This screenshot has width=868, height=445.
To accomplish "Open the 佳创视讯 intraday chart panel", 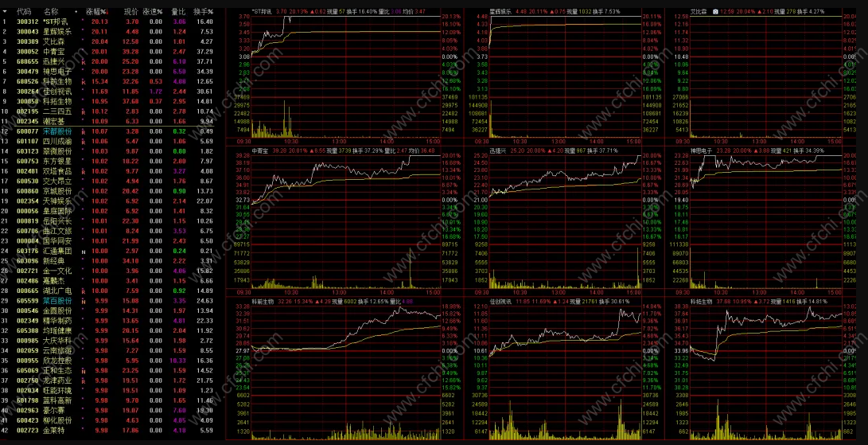I will [563, 369].
